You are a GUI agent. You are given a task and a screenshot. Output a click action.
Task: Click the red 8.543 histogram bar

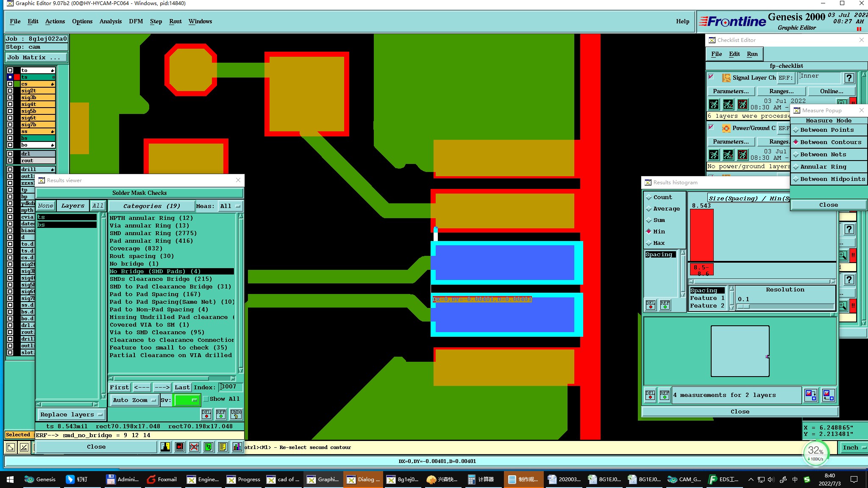coord(702,235)
